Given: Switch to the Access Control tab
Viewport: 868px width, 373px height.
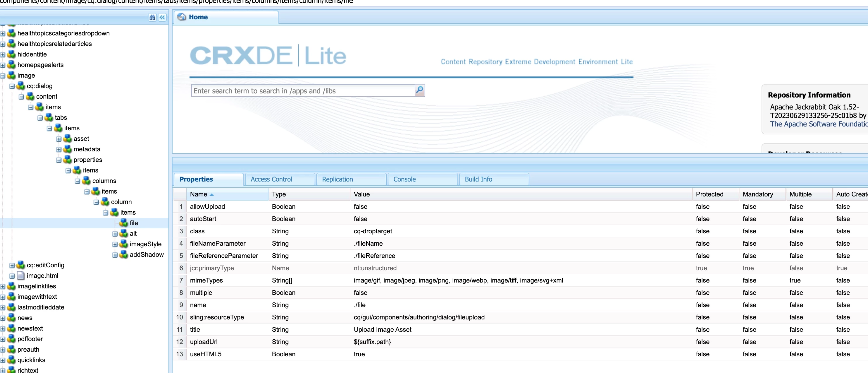Looking at the screenshot, I should (271, 179).
